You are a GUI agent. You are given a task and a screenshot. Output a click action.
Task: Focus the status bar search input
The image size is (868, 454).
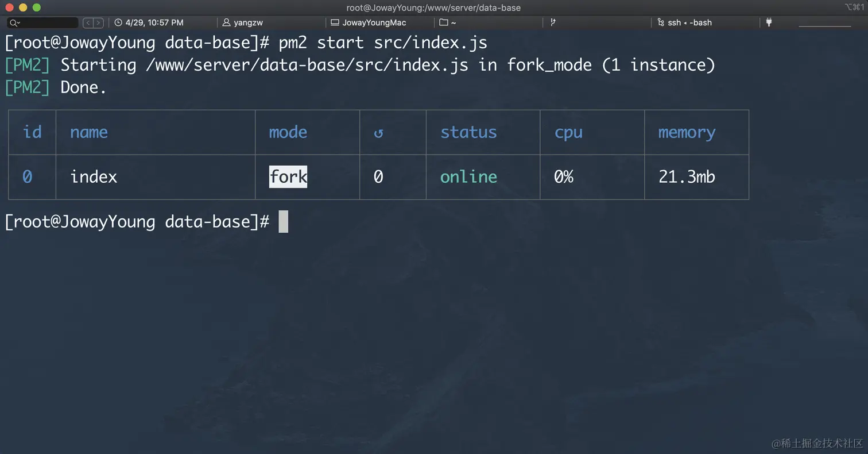click(47, 23)
